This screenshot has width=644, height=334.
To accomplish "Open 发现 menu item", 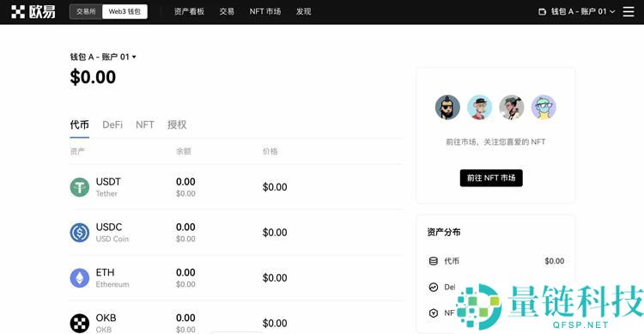I will pos(303,11).
